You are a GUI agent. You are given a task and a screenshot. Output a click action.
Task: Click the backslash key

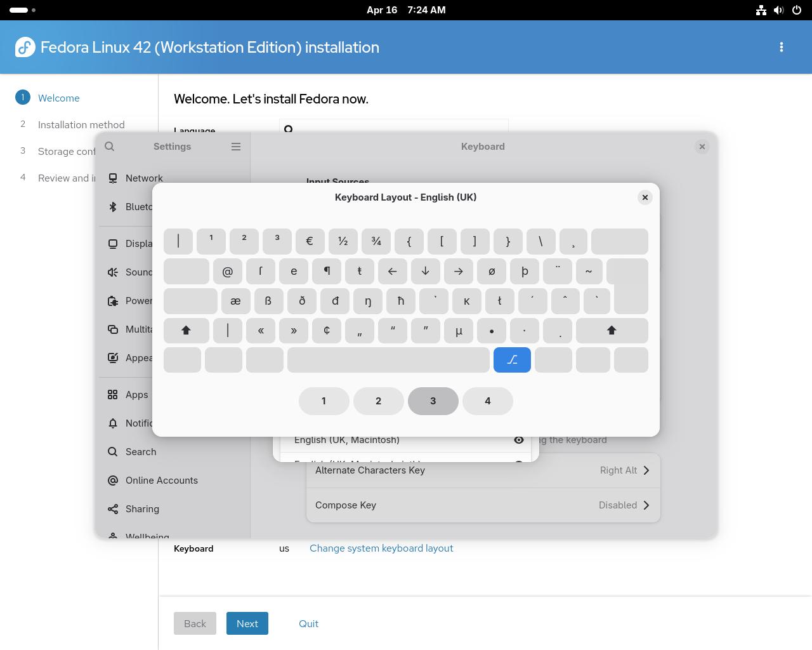tap(540, 241)
